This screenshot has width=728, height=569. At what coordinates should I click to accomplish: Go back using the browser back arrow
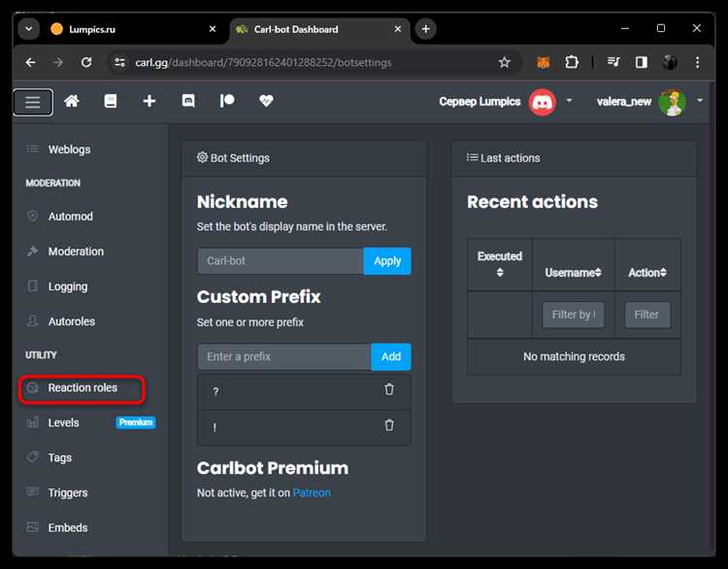point(31,62)
